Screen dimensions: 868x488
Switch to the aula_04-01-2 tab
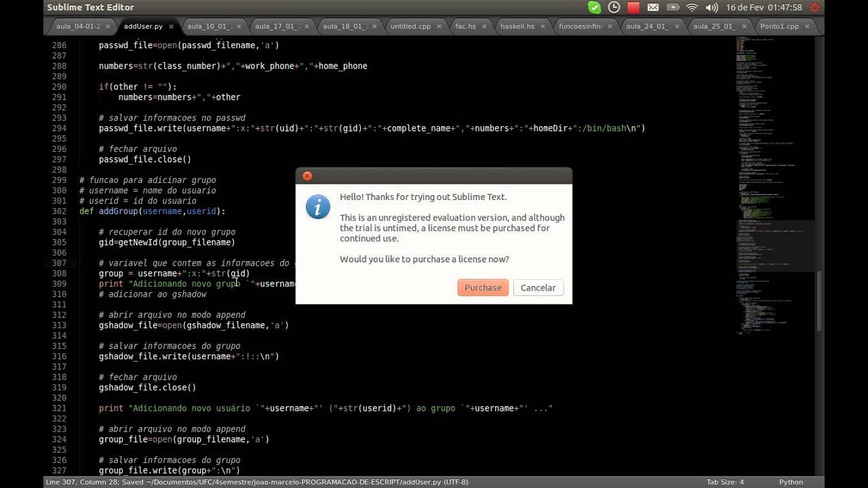78,26
